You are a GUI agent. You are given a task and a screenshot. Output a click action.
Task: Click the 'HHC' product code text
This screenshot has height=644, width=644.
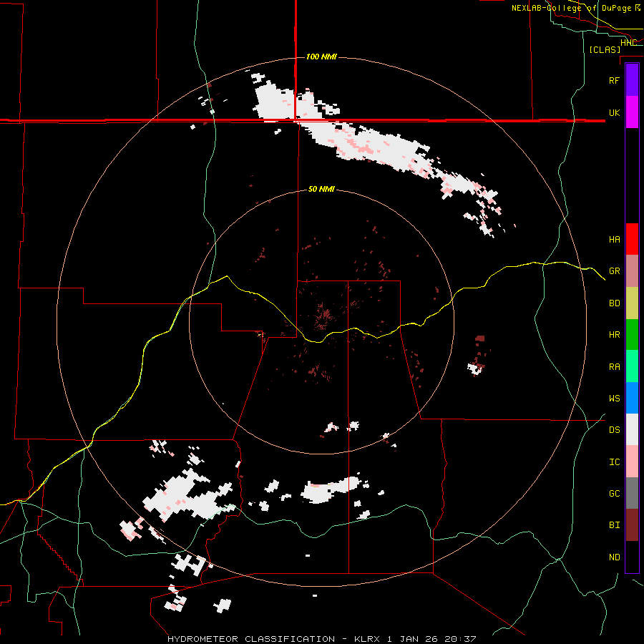click(x=628, y=43)
